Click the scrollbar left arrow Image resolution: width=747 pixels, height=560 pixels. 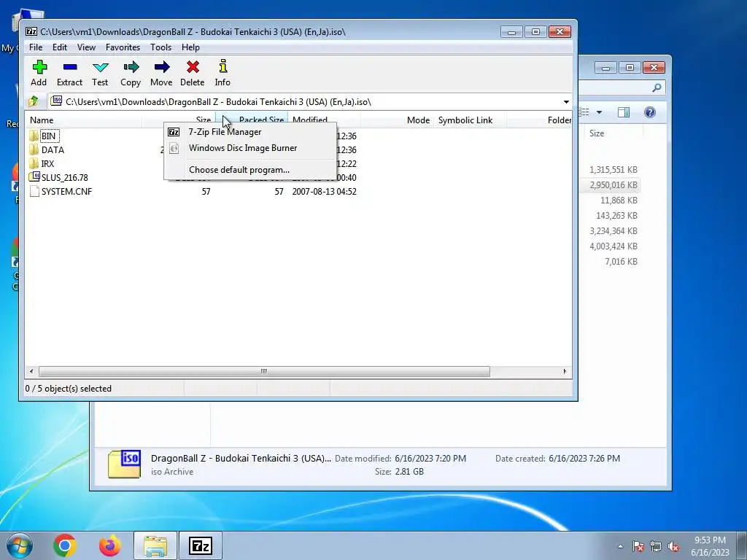[31, 371]
